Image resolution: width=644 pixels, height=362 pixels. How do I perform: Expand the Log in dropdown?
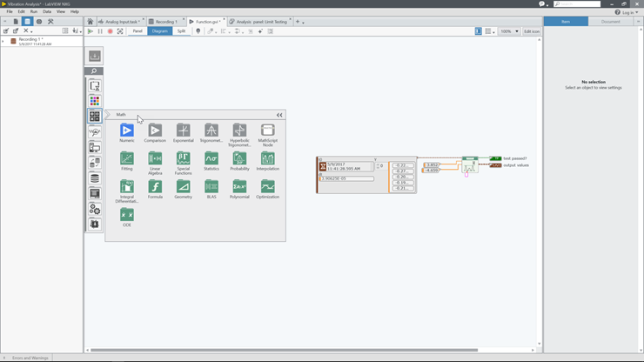click(628, 12)
